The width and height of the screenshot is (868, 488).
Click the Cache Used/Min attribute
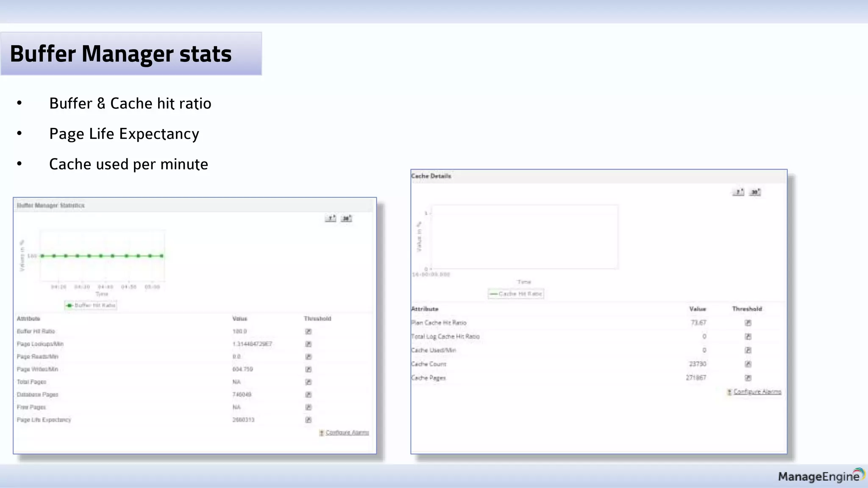(x=434, y=350)
